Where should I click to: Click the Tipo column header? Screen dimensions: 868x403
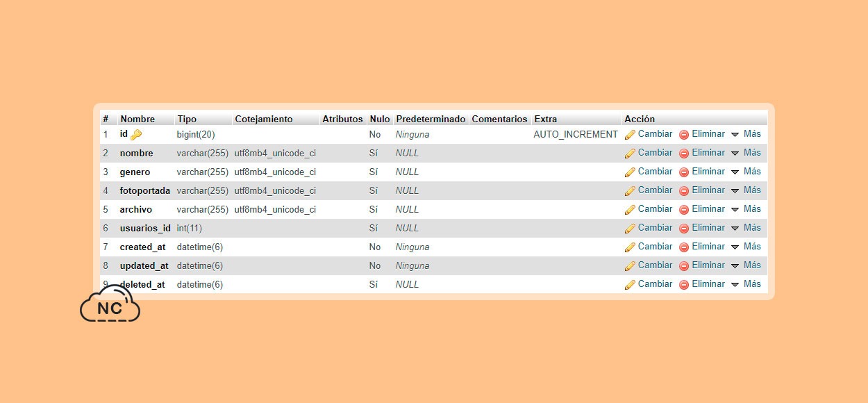(x=187, y=120)
